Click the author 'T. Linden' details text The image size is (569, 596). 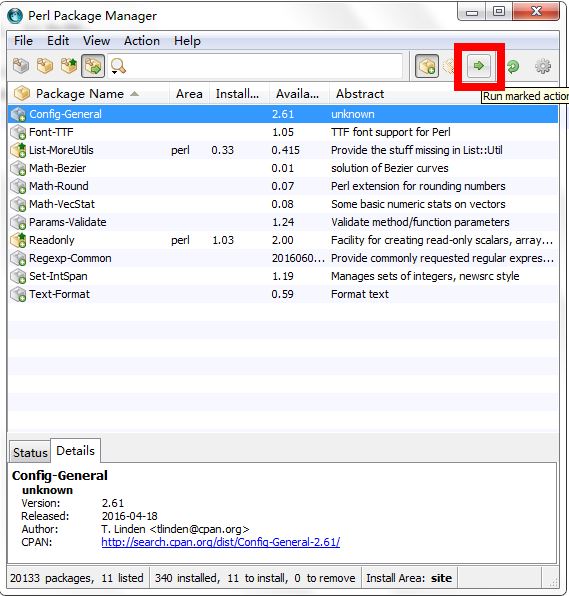tap(175, 529)
